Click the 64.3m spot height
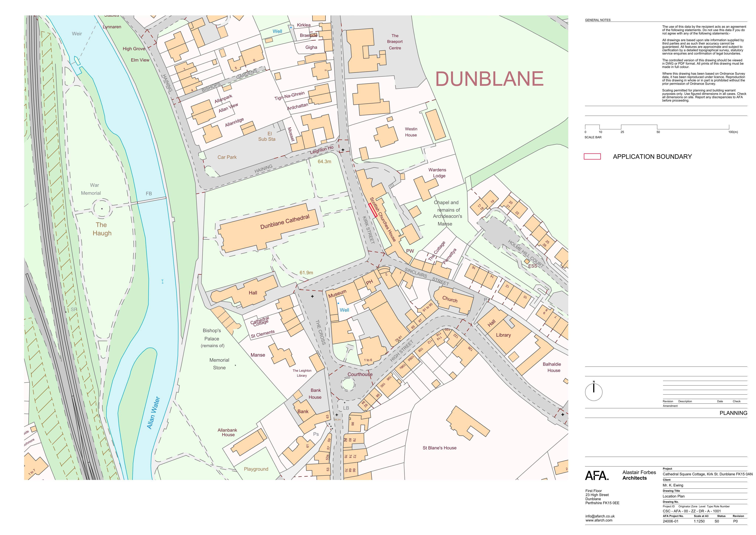756x535 pixels. point(324,161)
